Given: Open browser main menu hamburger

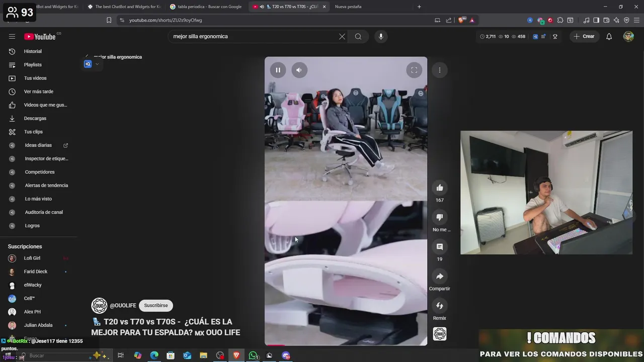Looking at the screenshot, I should 636,20.
